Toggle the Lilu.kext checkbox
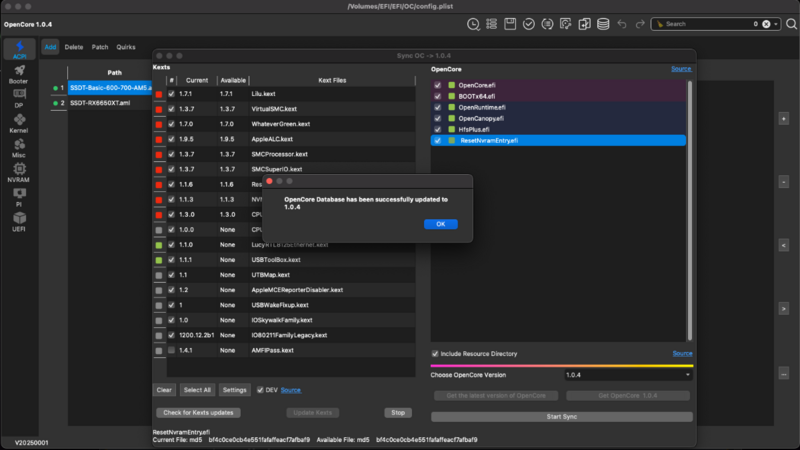800x450 pixels. (171, 94)
